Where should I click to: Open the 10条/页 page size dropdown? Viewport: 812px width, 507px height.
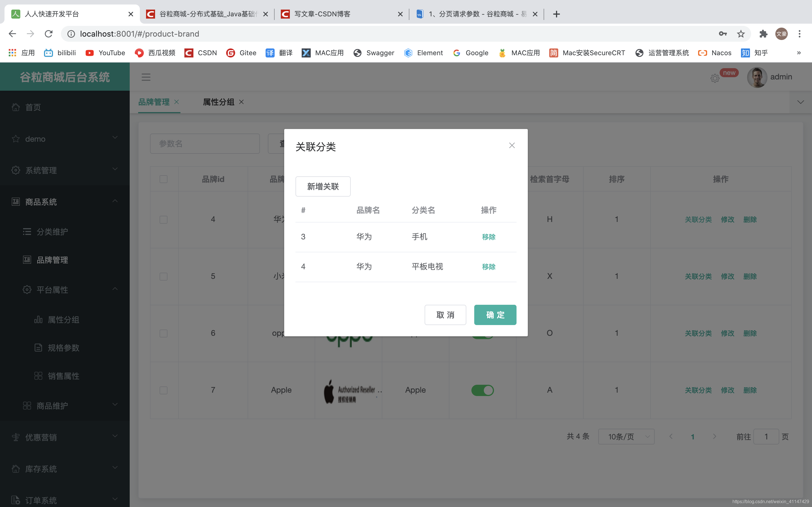(x=626, y=437)
